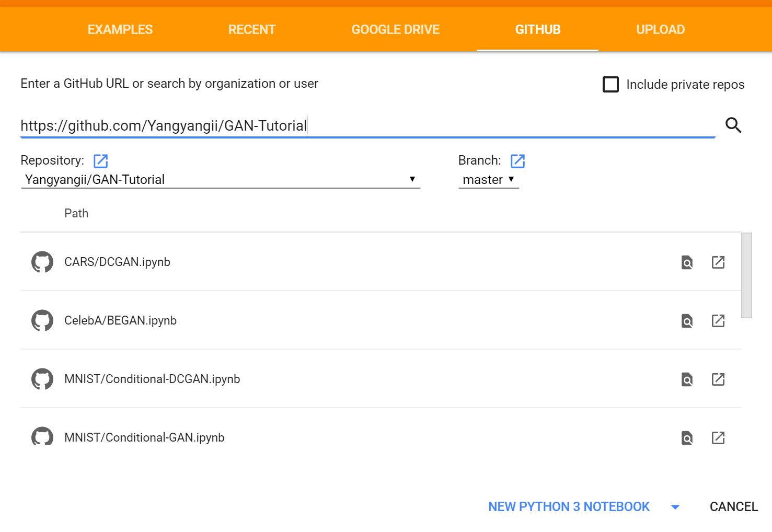Click New Python 3 Notebook button

(569, 506)
